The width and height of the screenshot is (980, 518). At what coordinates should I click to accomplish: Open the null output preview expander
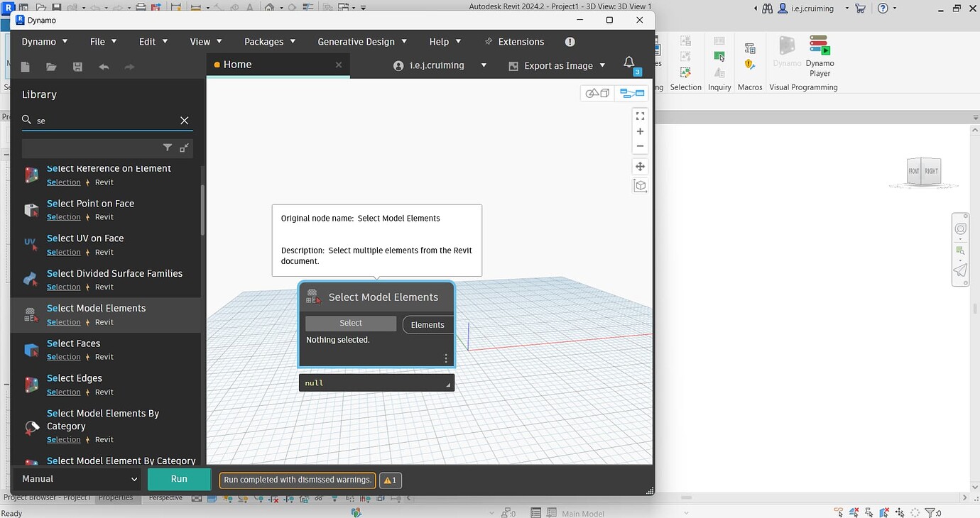[447, 382]
